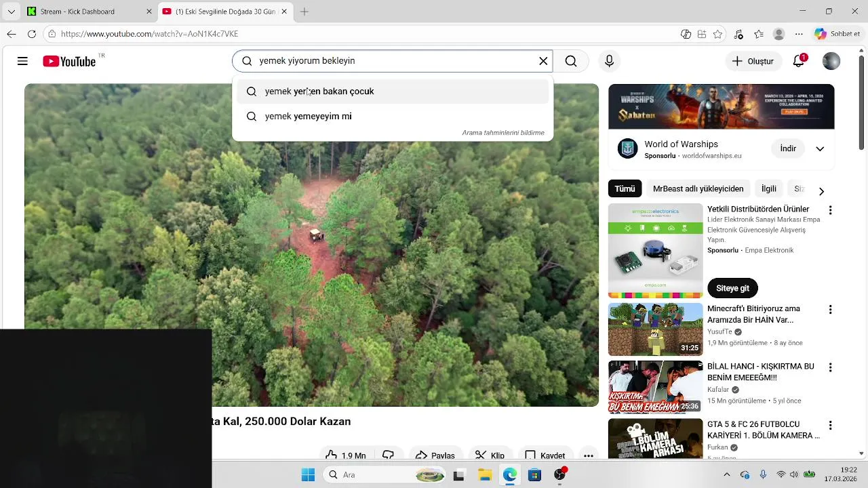Open the Empa Electronics ad thumbnail
Viewport: 868px width, 488px height.
click(655, 251)
